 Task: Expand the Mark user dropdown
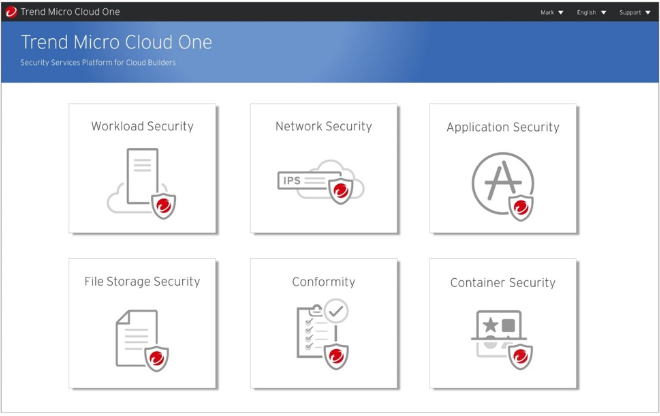pyautogui.click(x=552, y=12)
